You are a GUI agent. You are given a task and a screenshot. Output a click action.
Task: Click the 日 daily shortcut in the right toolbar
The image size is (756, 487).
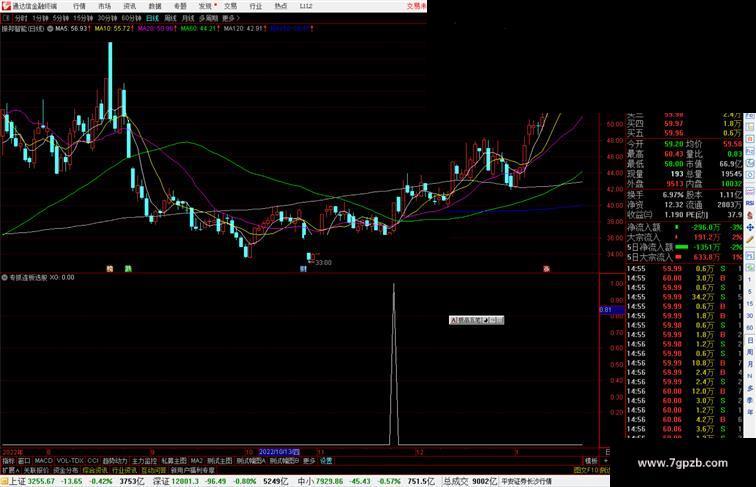coord(750,340)
